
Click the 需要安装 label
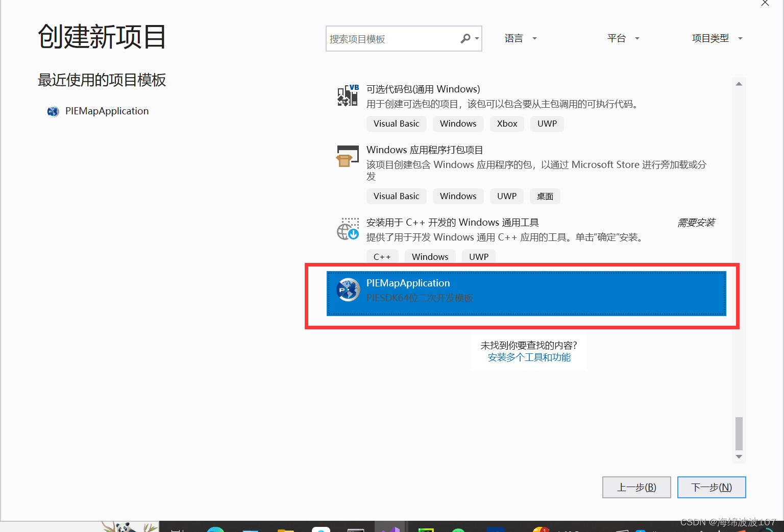(696, 223)
